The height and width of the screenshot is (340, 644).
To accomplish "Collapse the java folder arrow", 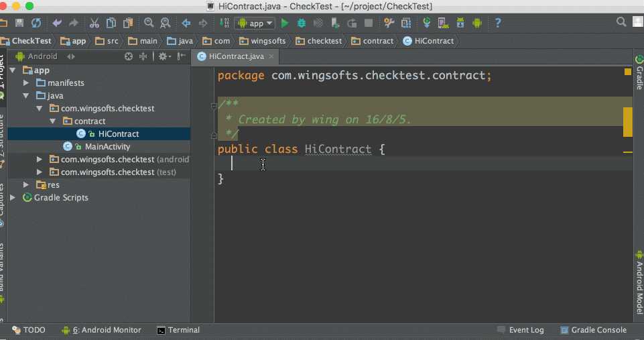I will pos(26,95).
